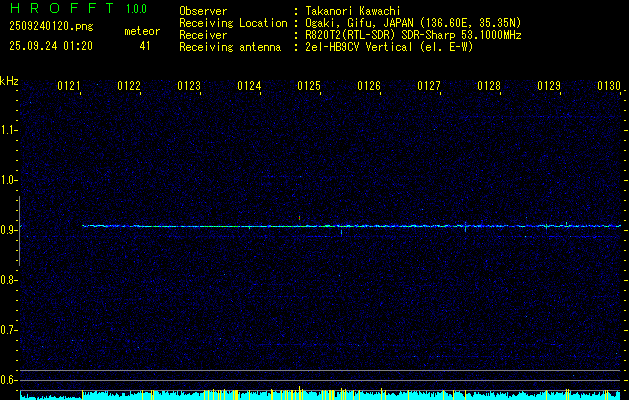Click the Receiving antenna label
Viewport: 629px width, 400px height.
(230, 47)
